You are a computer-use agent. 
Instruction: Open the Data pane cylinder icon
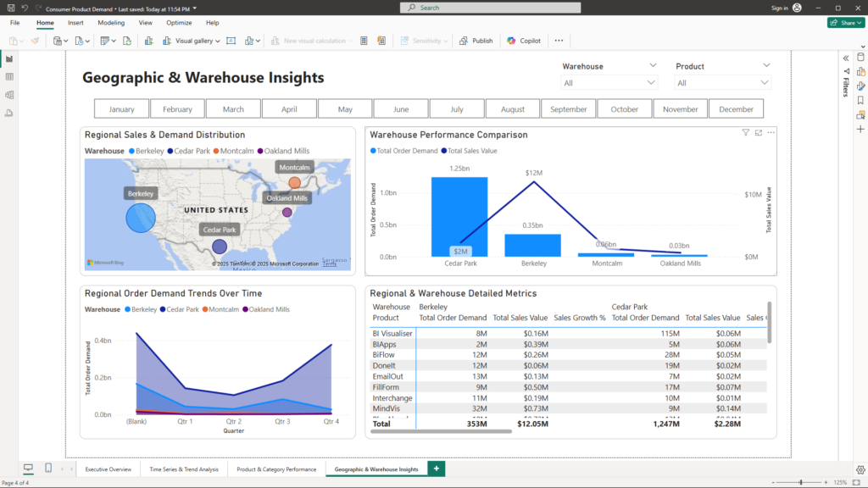pyautogui.click(x=860, y=58)
